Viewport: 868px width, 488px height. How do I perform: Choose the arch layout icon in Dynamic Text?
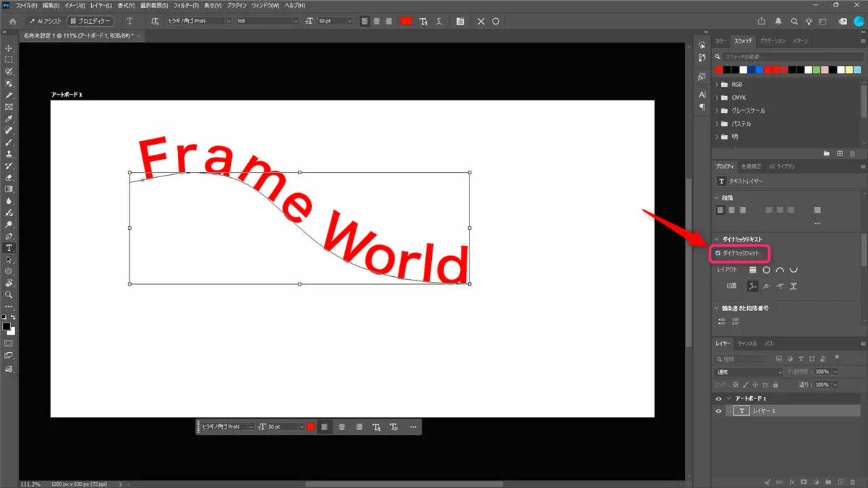point(780,270)
